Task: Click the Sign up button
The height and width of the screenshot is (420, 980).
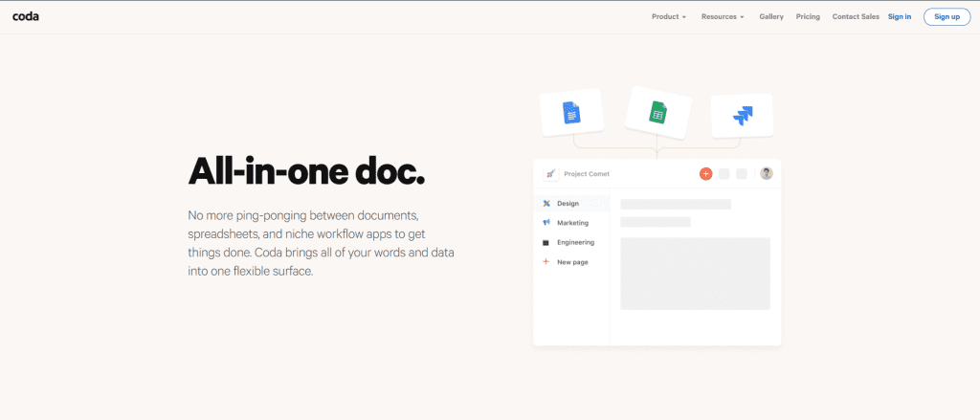Action: point(947,17)
